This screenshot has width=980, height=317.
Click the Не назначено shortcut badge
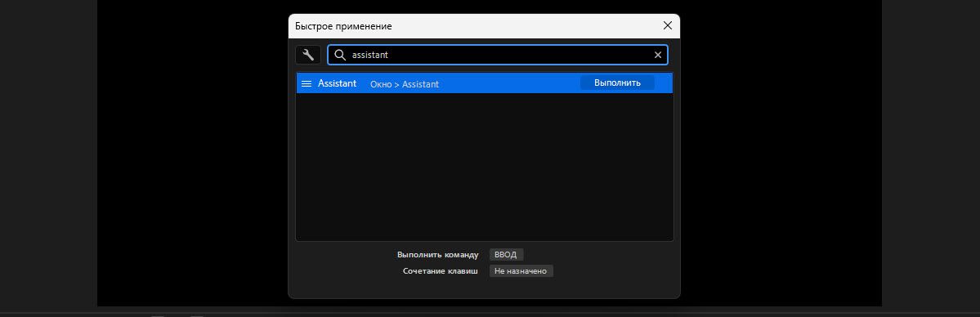click(x=521, y=271)
